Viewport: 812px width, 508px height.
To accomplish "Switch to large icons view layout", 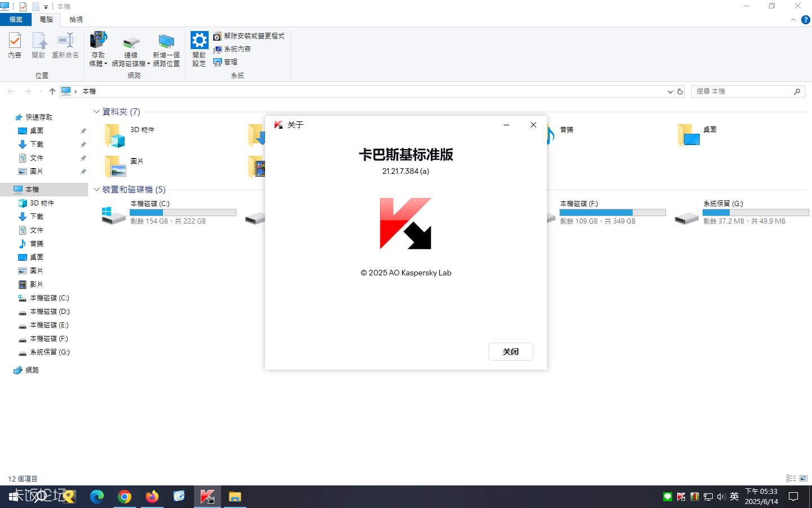I will coord(804,479).
